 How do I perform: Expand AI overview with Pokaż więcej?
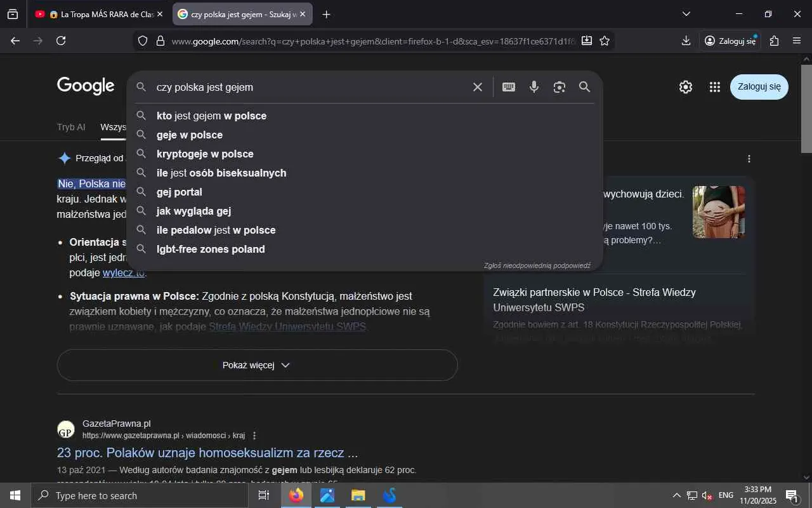coord(257,365)
